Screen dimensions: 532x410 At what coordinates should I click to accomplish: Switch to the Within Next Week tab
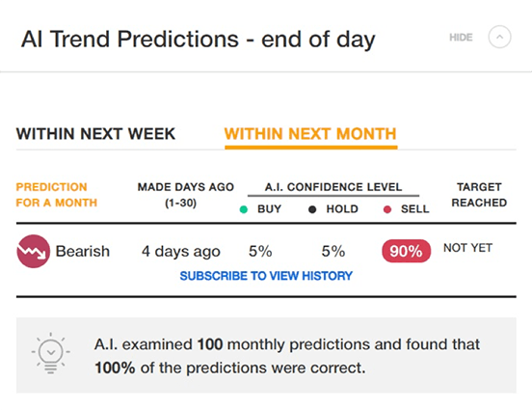[x=95, y=134]
